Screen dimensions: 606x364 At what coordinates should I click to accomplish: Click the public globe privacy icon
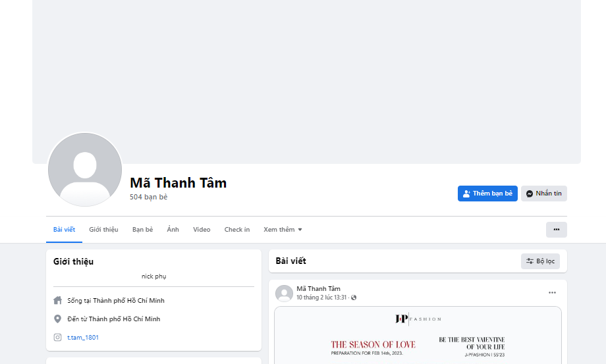tap(354, 298)
